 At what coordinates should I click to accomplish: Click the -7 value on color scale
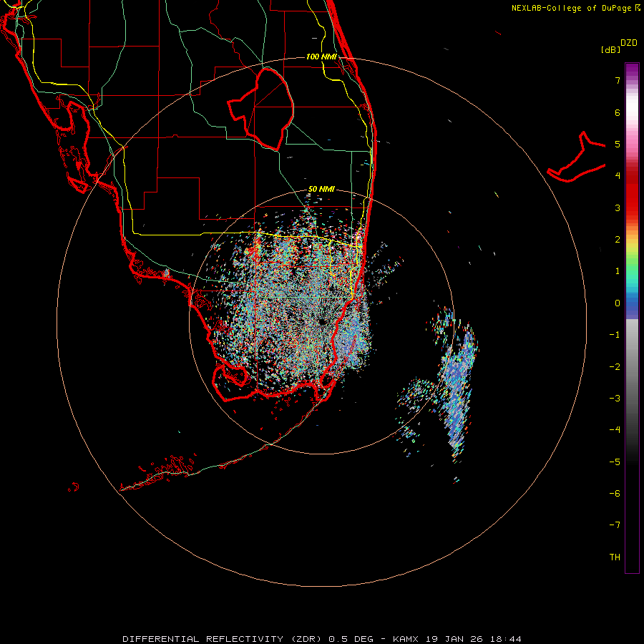coord(615,525)
